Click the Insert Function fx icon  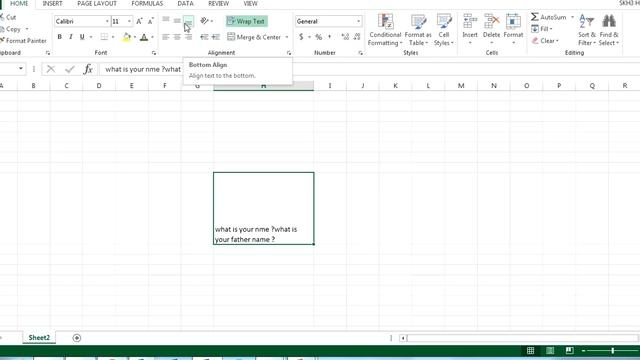(88, 69)
